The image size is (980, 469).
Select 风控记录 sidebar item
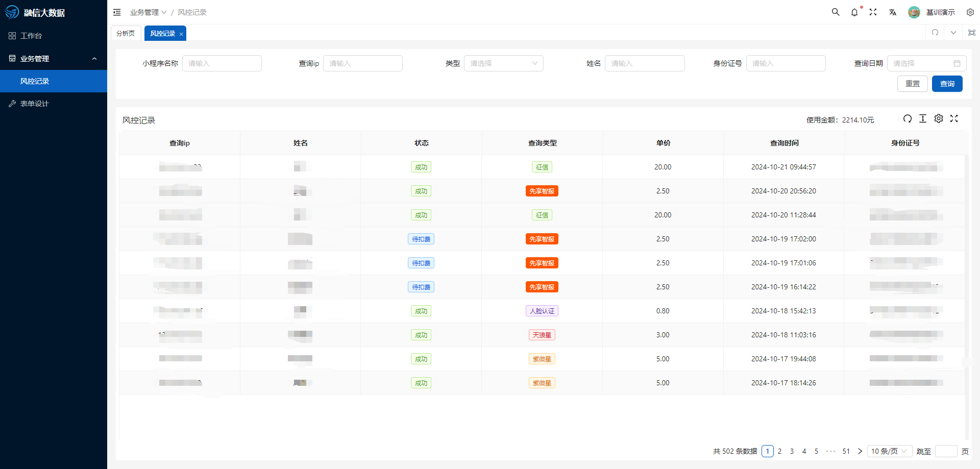(x=54, y=81)
